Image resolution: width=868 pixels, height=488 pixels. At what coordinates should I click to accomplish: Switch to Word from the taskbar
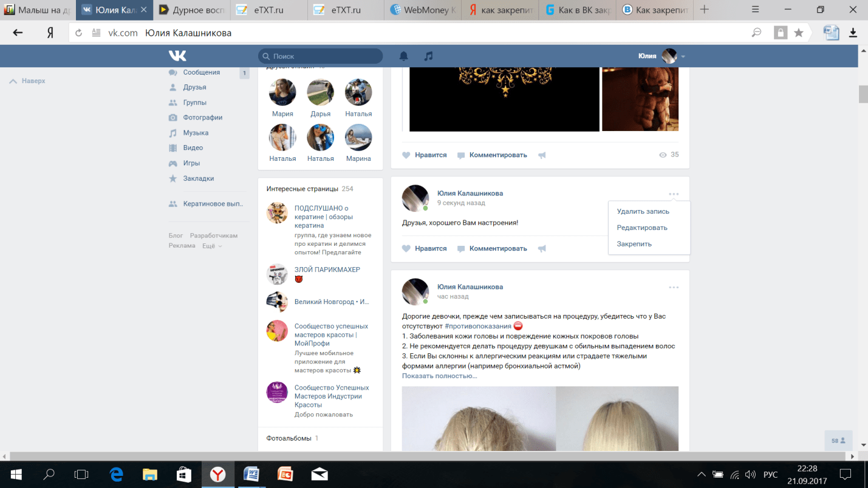click(251, 474)
